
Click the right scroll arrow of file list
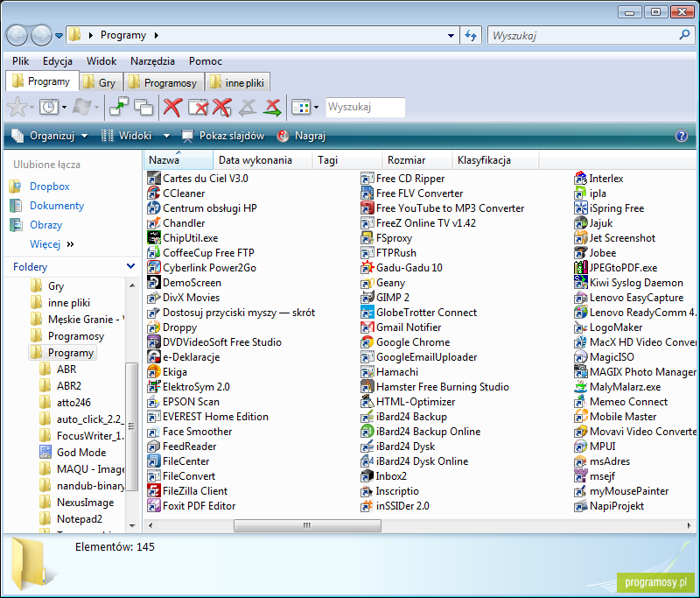pyautogui.click(x=689, y=525)
